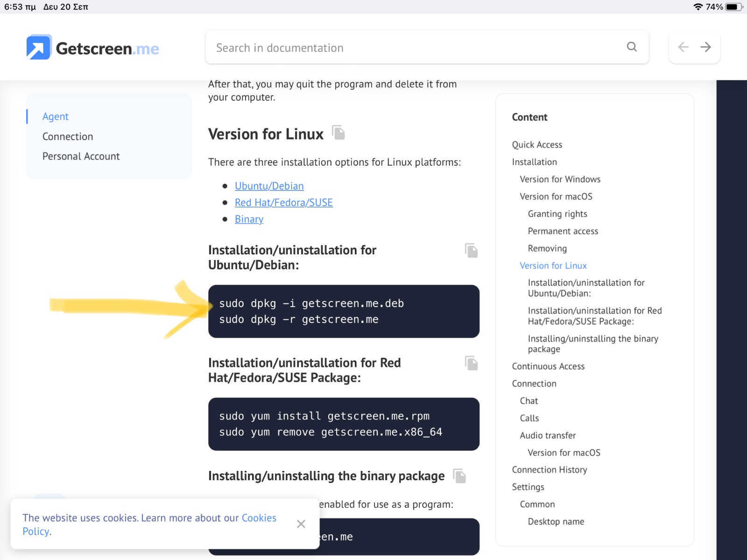The width and height of the screenshot is (747, 560).
Task: Jump to Connection in Content panel
Action: coord(534,384)
